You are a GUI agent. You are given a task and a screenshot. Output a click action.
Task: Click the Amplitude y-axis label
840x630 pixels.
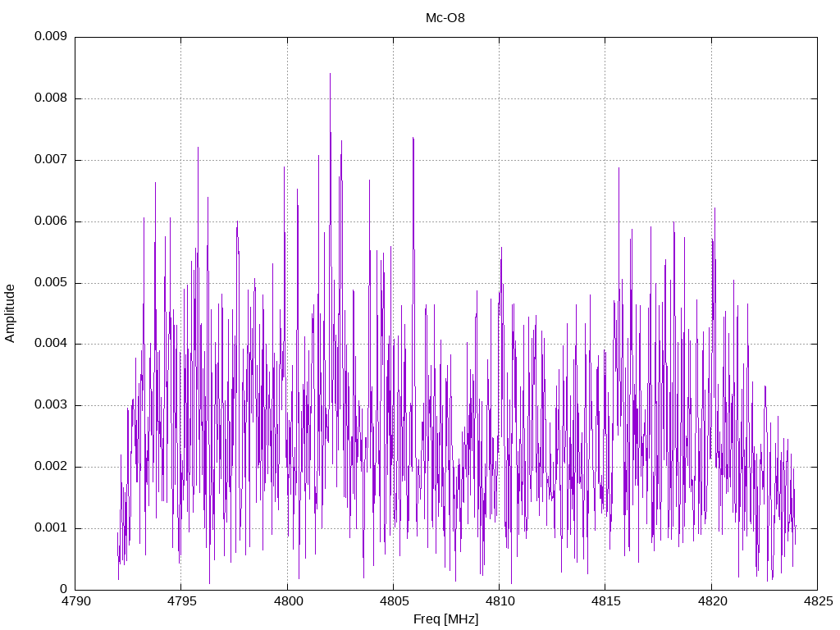(10, 313)
